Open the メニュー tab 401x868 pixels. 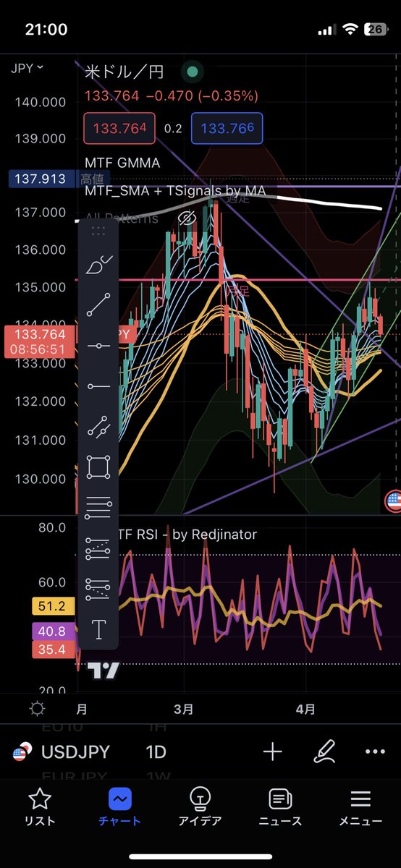point(360,807)
